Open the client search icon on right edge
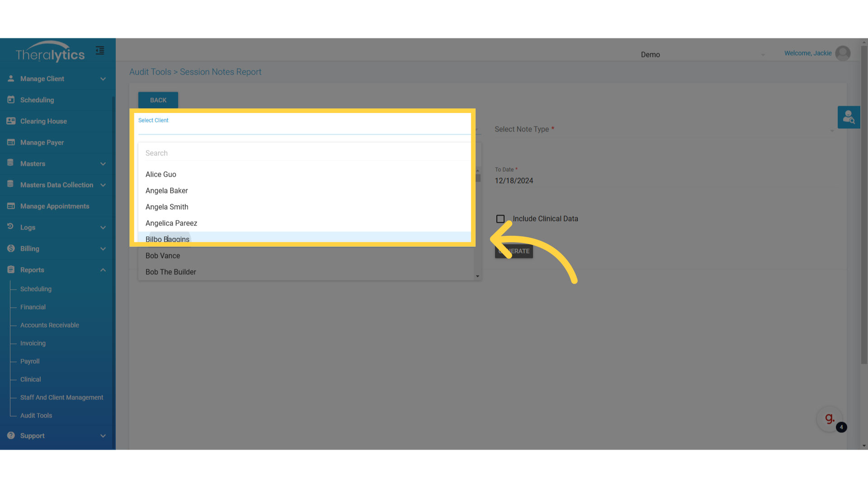The image size is (868, 488). [x=849, y=117]
